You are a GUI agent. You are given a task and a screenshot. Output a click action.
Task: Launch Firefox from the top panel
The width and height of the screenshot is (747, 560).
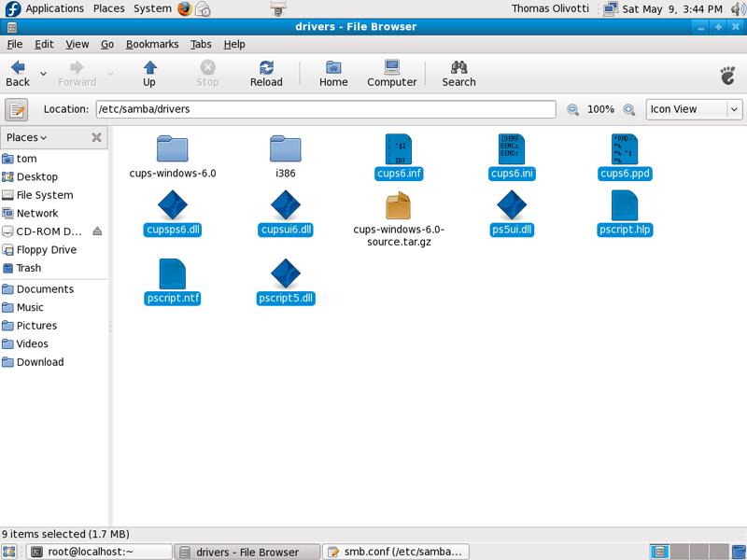[x=185, y=8]
